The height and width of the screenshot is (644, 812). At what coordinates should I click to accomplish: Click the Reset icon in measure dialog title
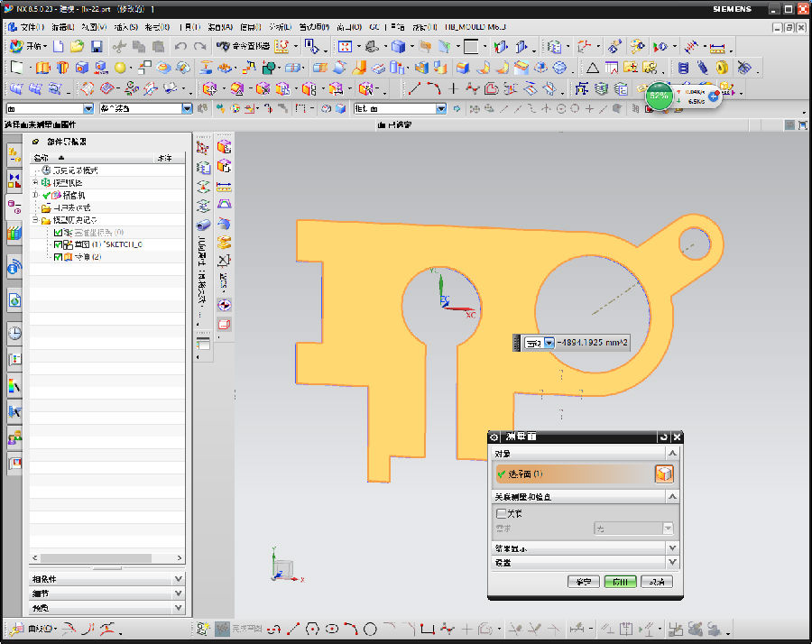664,437
